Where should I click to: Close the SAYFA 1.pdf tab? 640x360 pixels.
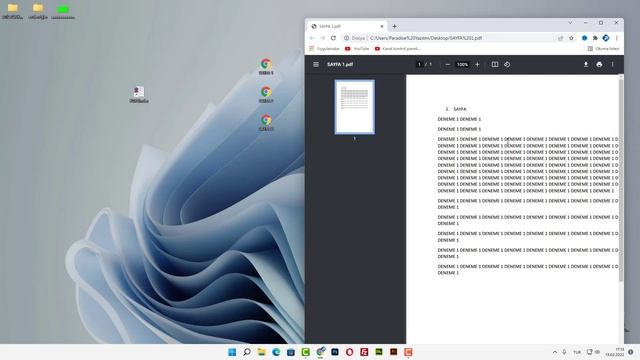click(382, 26)
